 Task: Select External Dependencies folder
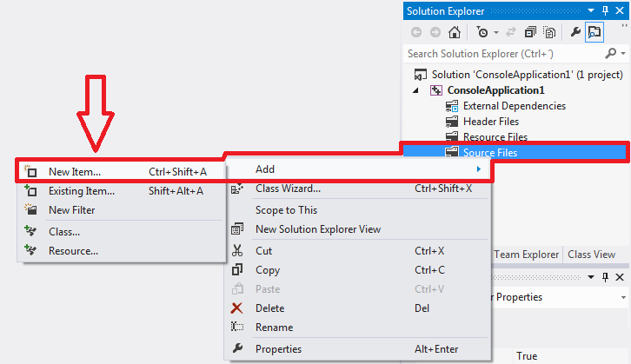(x=515, y=106)
